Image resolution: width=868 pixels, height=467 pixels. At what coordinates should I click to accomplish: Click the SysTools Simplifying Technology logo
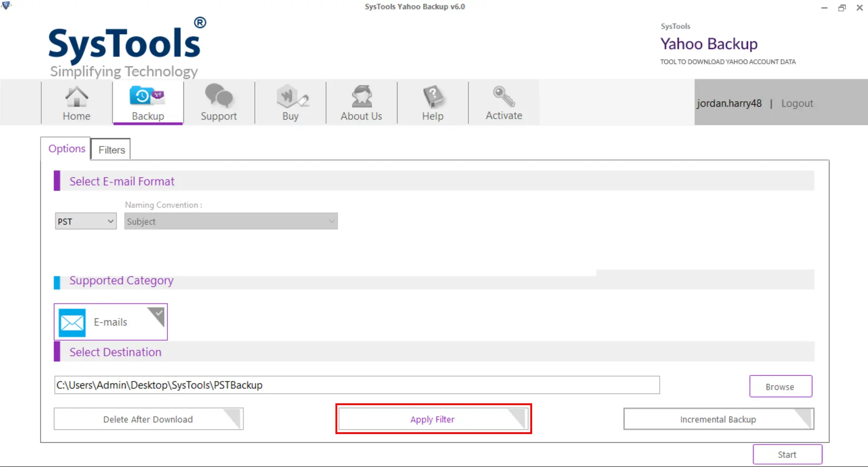coord(127,49)
